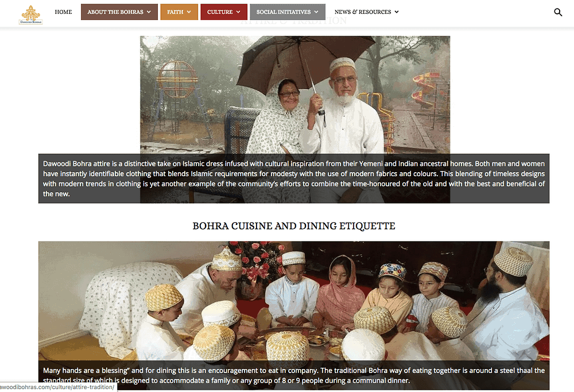Click the attire-tradition URL status bar
This screenshot has height=392, width=574.
pyautogui.click(x=58, y=387)
